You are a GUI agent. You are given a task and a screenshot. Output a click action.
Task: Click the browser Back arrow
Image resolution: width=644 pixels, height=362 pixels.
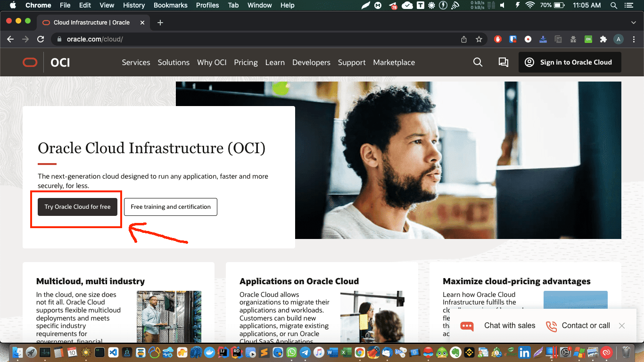10,39
